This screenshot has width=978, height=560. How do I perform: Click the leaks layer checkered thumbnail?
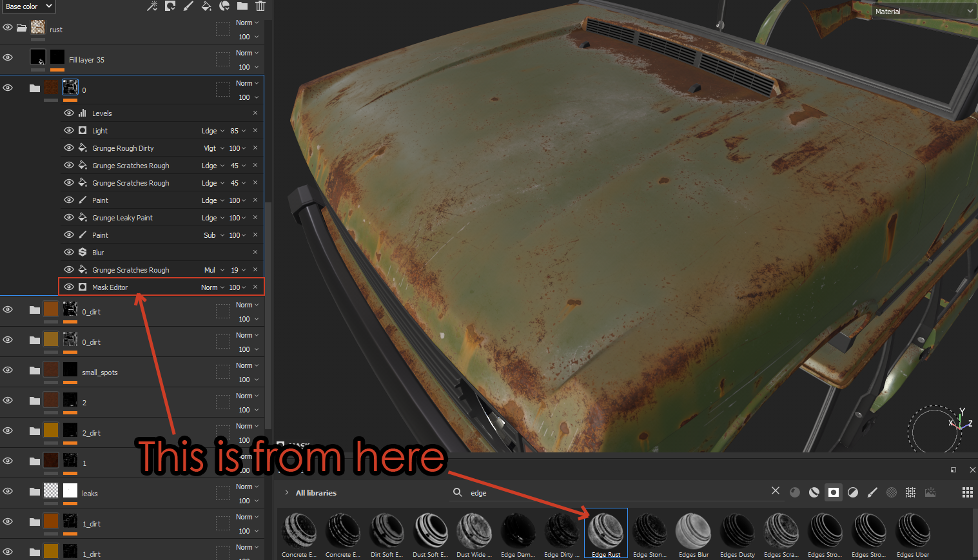[x=51, y=490]
